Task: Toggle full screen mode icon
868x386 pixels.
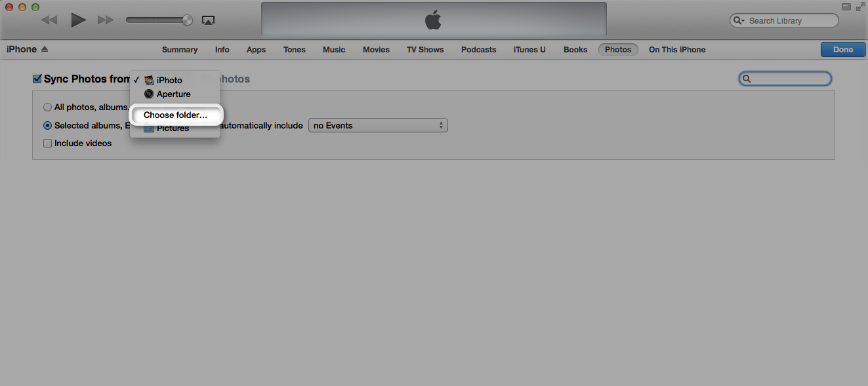Action: coord(859,7)
